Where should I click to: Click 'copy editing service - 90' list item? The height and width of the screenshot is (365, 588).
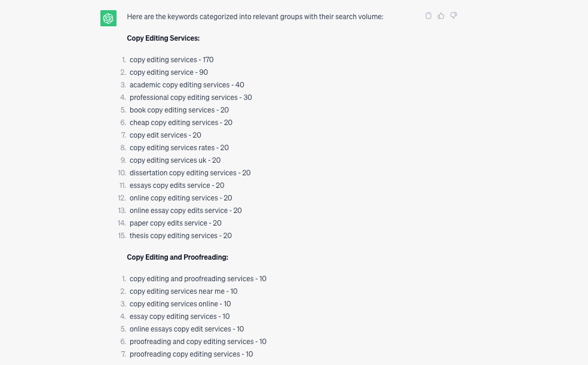click(x=169, y=72)
